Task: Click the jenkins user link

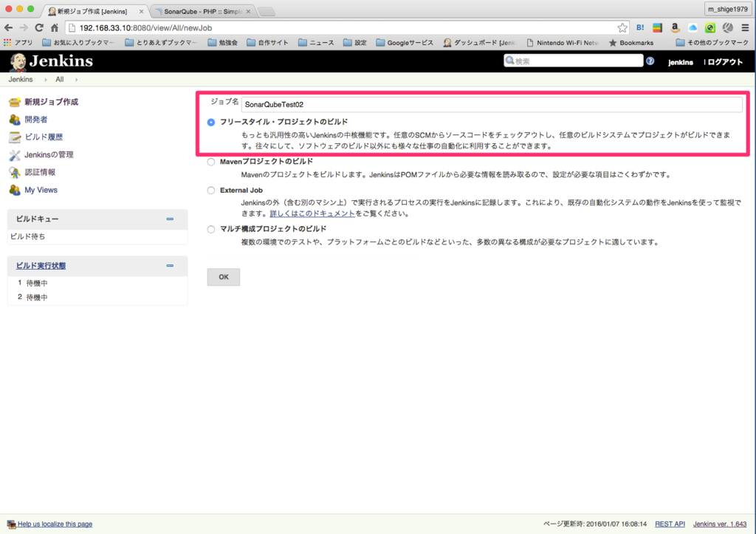Action: 680,62
